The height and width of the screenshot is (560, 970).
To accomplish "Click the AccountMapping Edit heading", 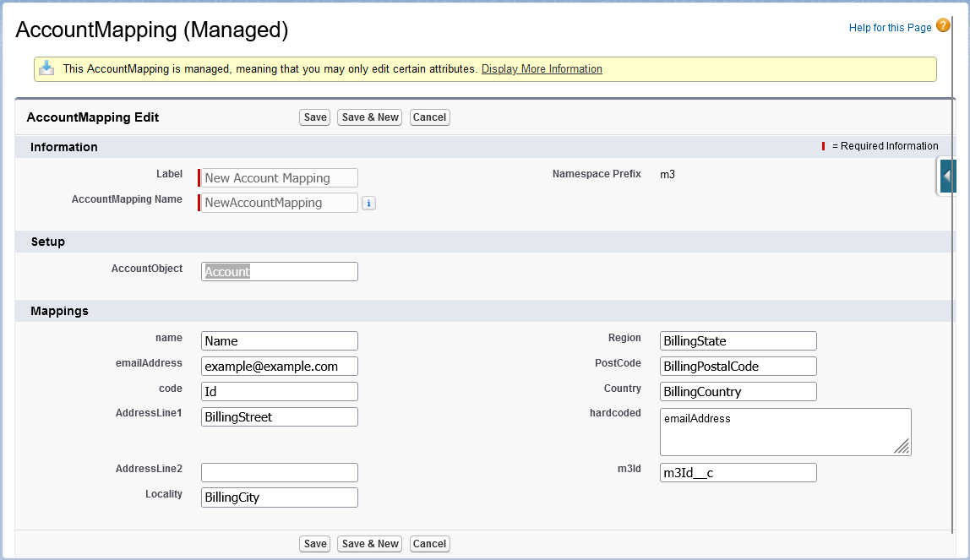I will tap(93, 117).
